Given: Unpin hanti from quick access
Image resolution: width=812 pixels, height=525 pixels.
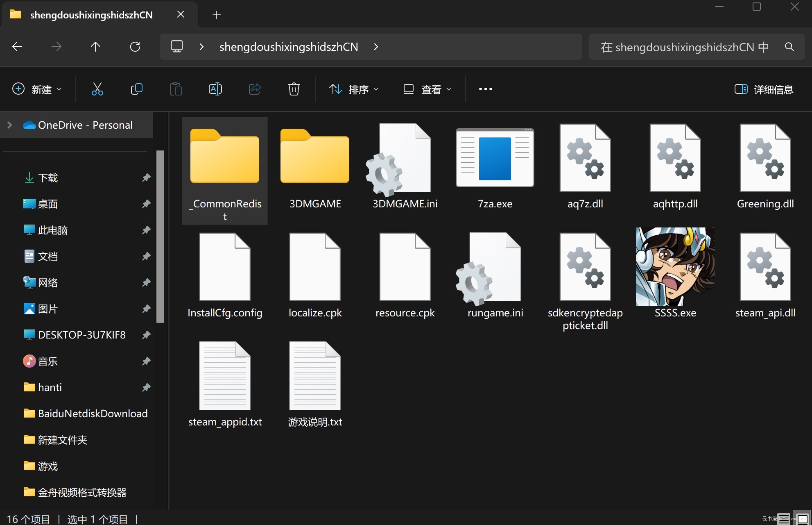Looking at the screenshot, I should pos(146,387).
